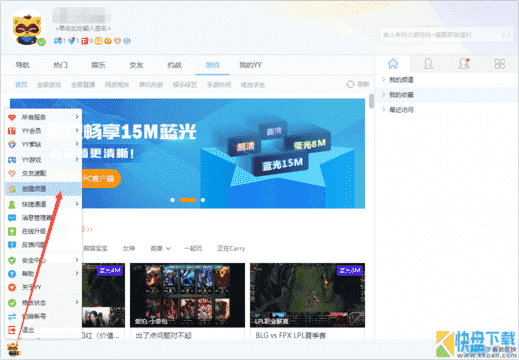The width and height of the screenshot is (519, 360).
Task: Open the contacts silhouette icon in sidebar
Action: coord(428,63)
